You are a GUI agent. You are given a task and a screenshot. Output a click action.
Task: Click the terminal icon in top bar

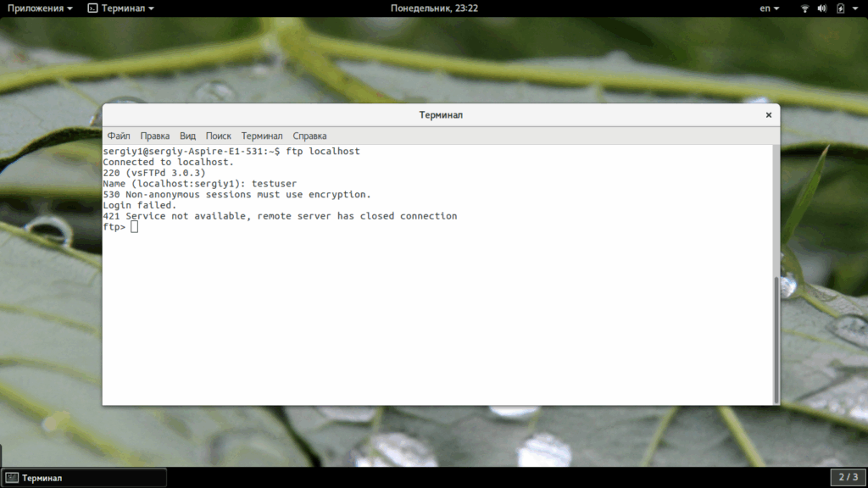click(92, 8)
